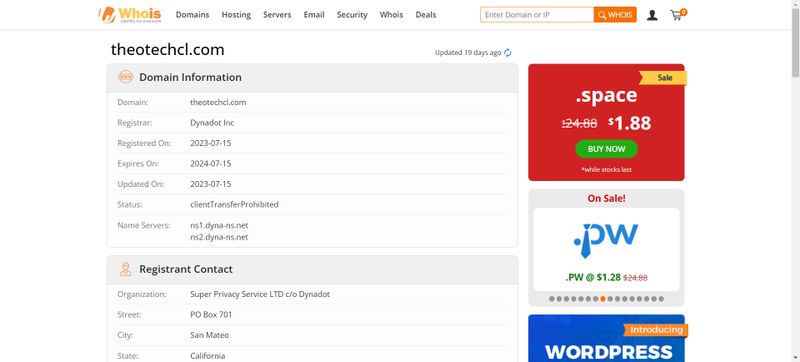Image resolution: width=800 pixels, height=362 pixels.
Task: Click the Domain Information section icon
Action: point(126,77)
